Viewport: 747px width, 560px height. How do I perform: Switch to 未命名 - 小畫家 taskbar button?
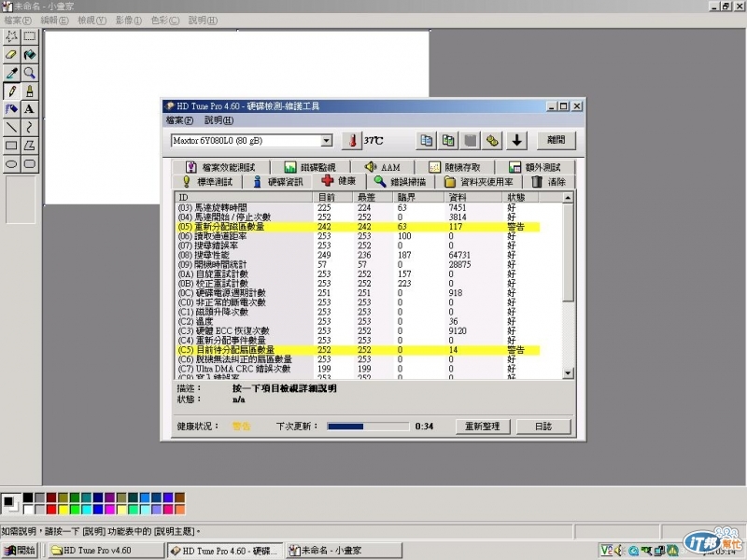[x=344, y=550]
